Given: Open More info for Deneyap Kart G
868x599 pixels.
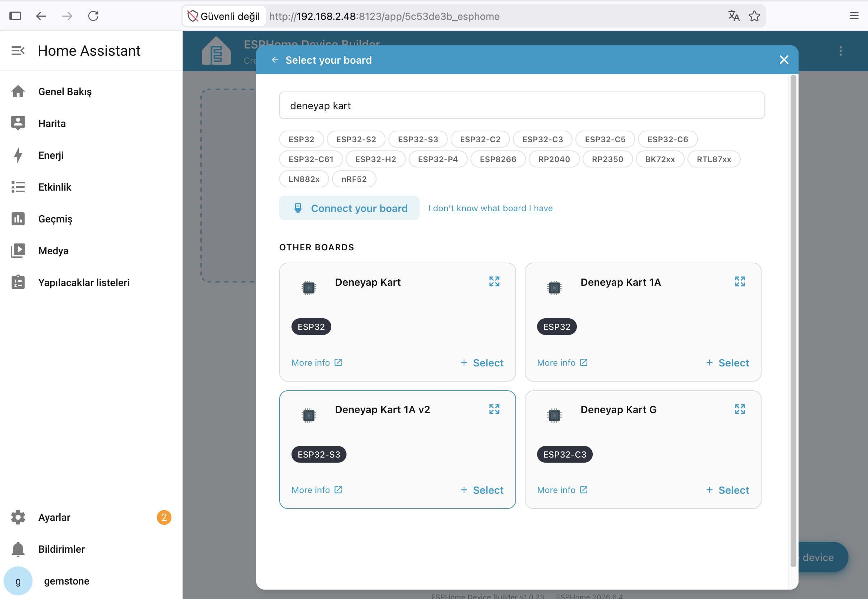Looking at the screenshot, I should 562,490.
